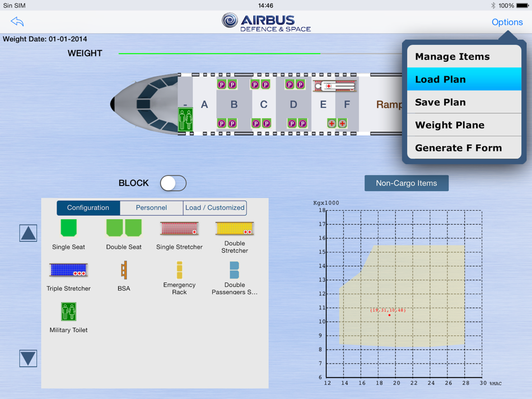Viewport: 532px width, 399px height.
Task: Choose Generate F Form menu entry
Action: 464,148
